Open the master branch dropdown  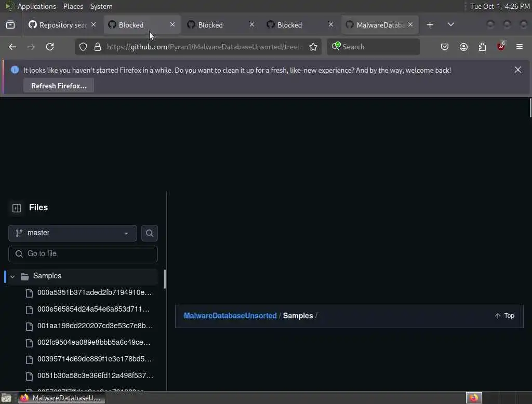[x=73, y=233]
